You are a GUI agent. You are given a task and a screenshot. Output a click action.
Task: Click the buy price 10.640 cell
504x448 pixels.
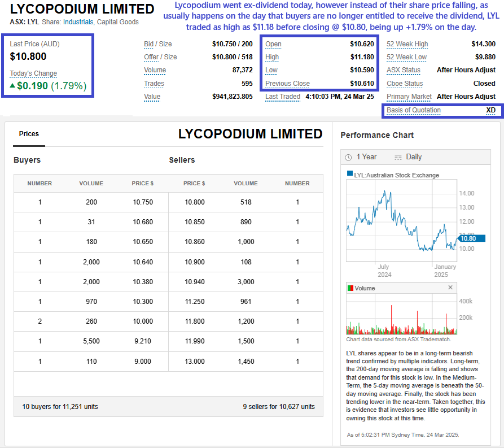click(x=143, y=262)
